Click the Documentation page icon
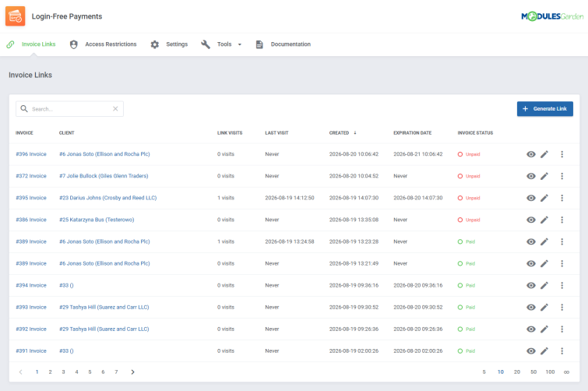The image size is (588, 391). click(259, 44)
